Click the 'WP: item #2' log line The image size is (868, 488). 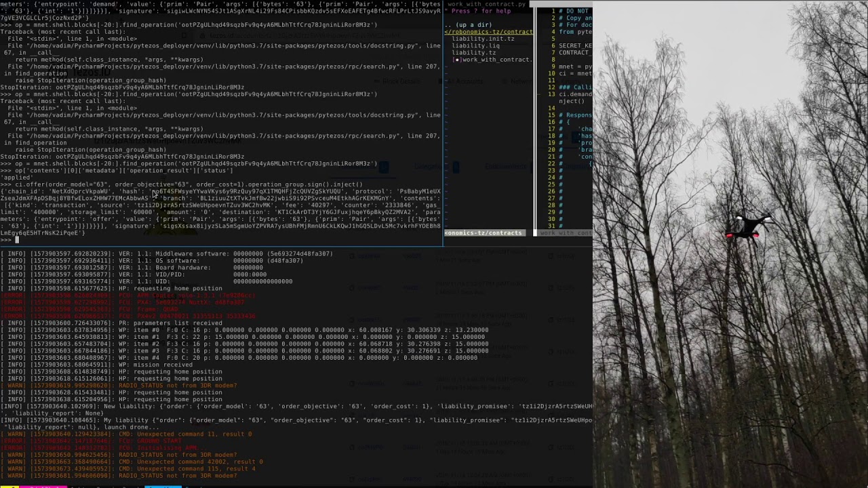[x=244, y=344]
